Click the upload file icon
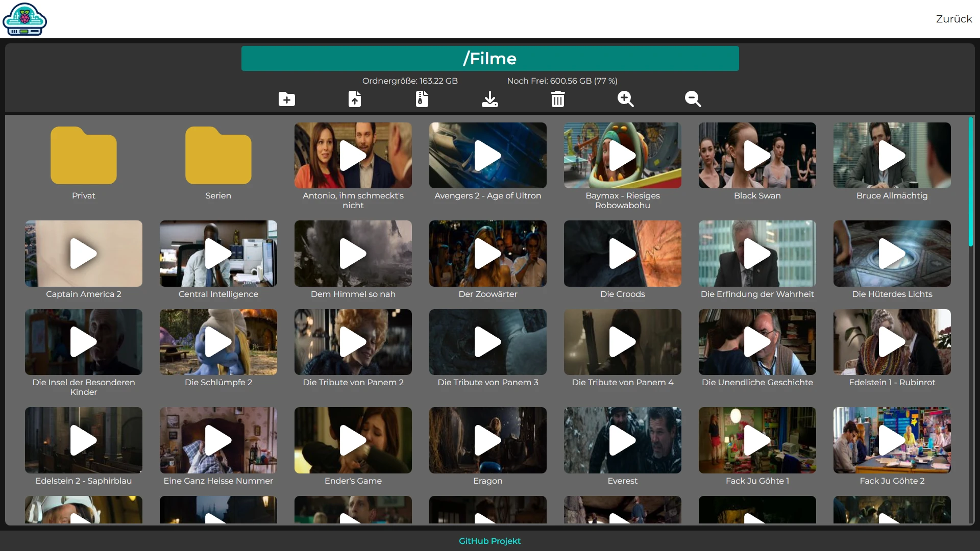The width and height of the screenshot is (980, 551). pyautogui.click(x=354, y=99)
